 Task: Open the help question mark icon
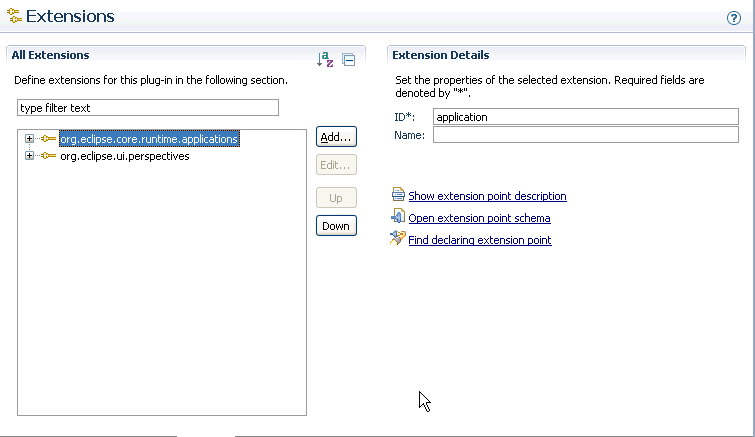pyautogui.click(x=734, y=18)
